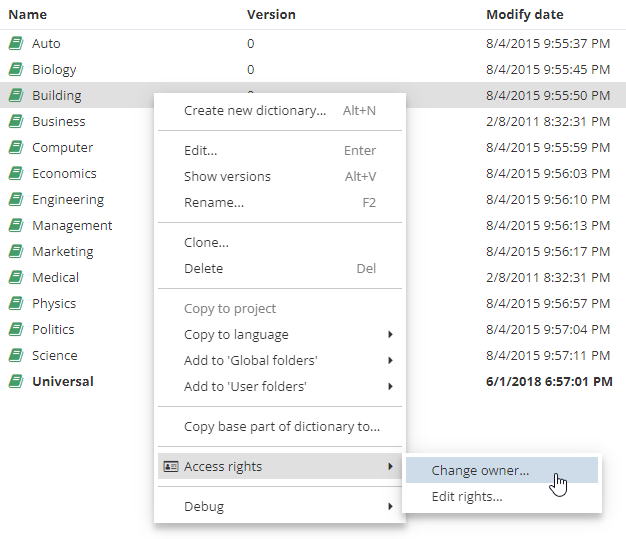The image size is (626, 539).
Task: Click the Biology dictionary book icon
Action: pos(16,70)
